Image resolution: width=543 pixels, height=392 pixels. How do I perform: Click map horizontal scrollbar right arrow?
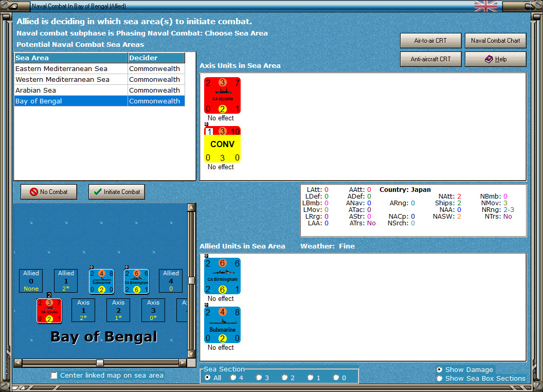183,363
